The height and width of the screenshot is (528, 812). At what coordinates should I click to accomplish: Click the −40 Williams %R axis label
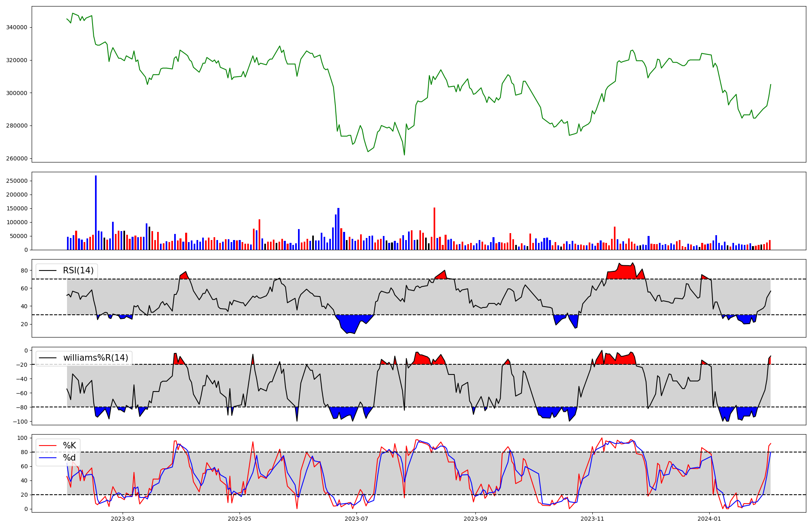tap(22, 379)
